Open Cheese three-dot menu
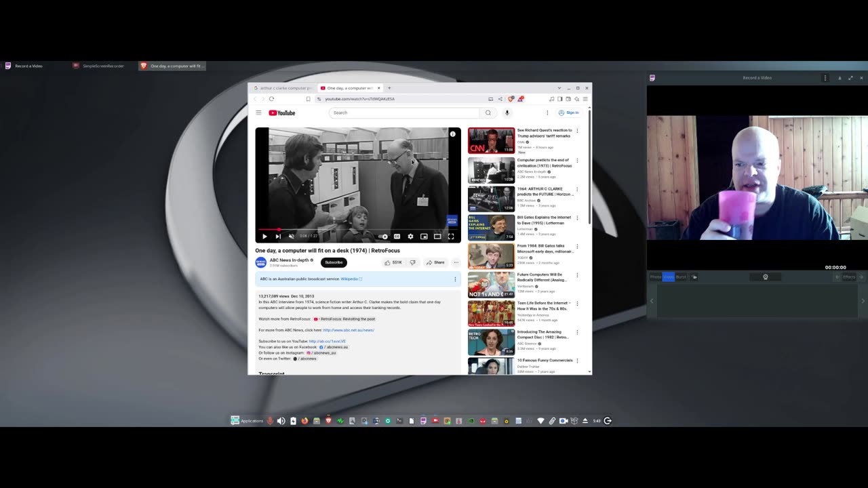Screen dimensions: 868x488 pyautogui.click(x=825, y=78)
